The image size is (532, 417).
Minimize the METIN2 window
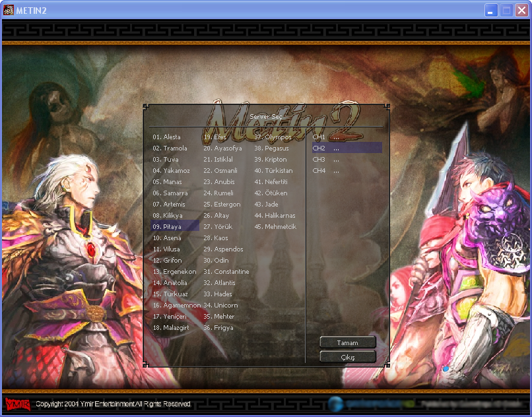click(x=490, y=11)
